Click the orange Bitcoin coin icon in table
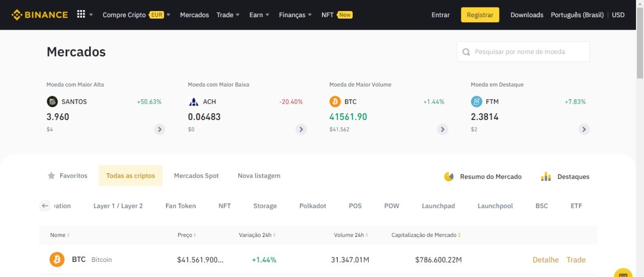The height and width of the screenshot is (277, 644). point(57,260)
